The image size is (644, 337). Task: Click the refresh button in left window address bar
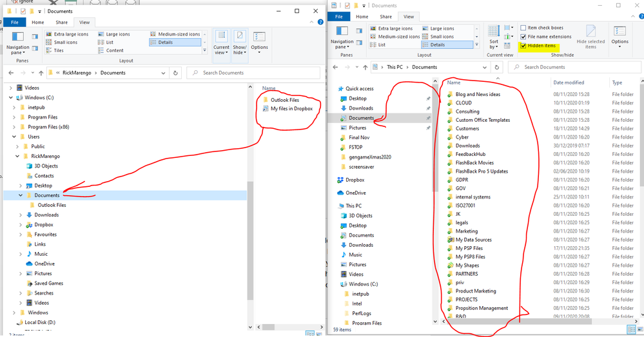pos(175,73)
